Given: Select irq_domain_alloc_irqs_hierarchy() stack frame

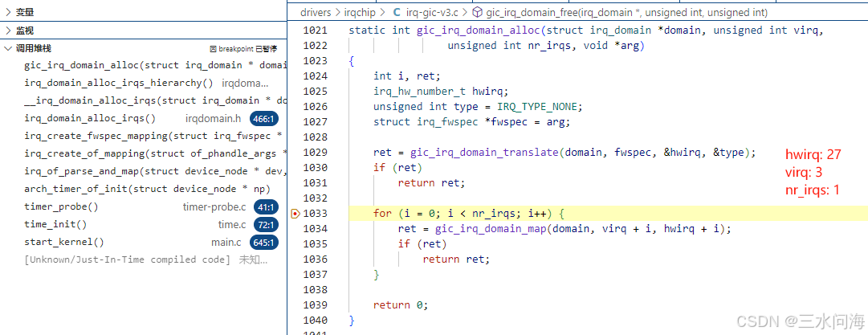Looking at the screenshot, I should coord(144,83).
